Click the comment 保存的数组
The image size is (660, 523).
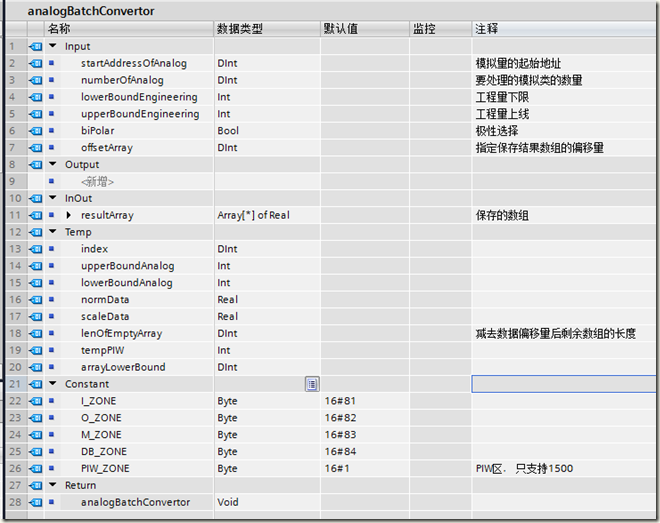coord(502,215)
